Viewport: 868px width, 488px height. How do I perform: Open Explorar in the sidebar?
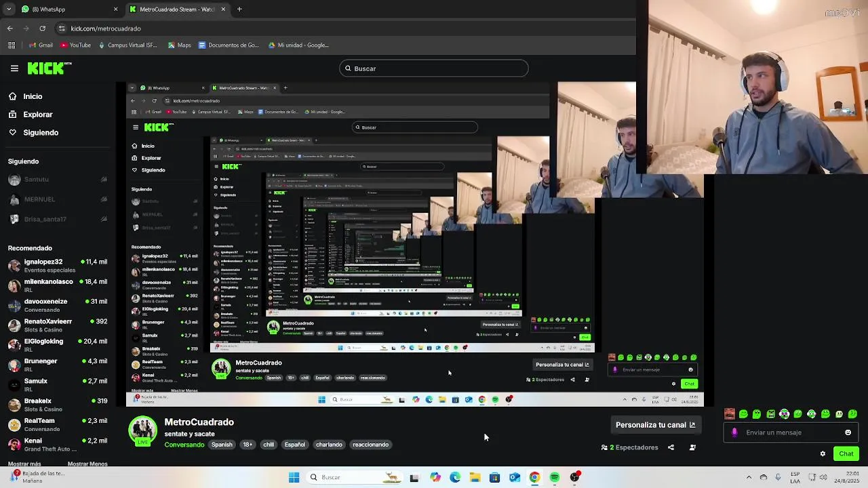coord(31,115)
